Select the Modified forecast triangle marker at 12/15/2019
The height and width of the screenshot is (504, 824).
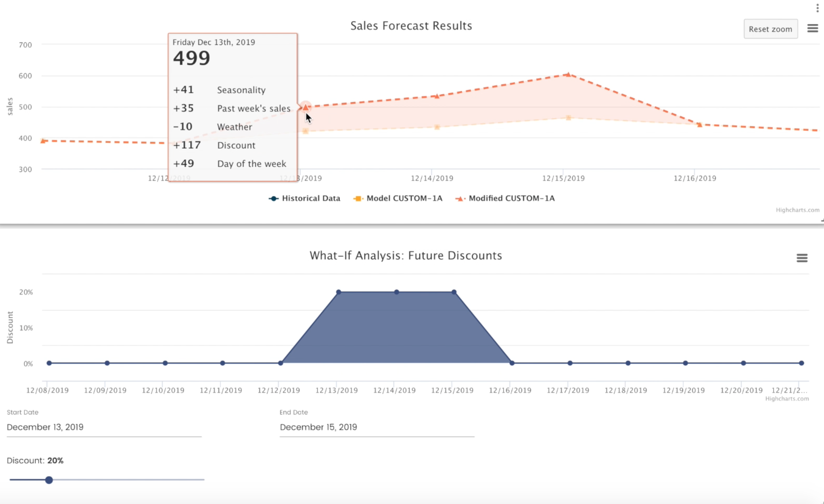pyautogui.click(x=568, y=74)
